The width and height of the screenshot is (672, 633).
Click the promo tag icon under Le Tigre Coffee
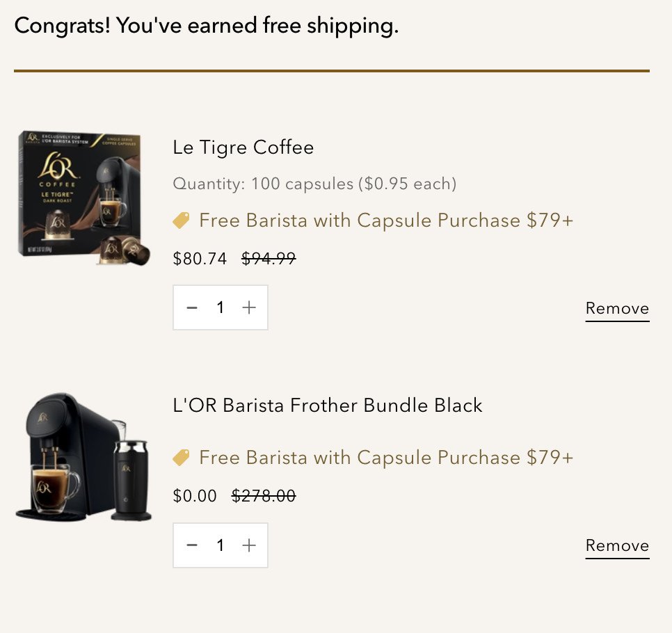click(181, 221)
